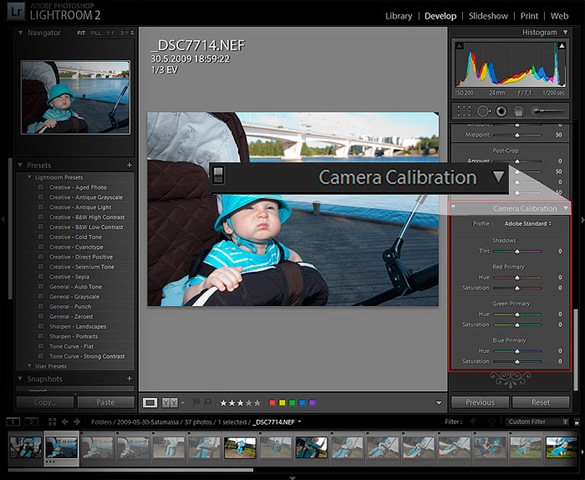
Task: Open the Develop module
Action: click(x=440, y=16)
